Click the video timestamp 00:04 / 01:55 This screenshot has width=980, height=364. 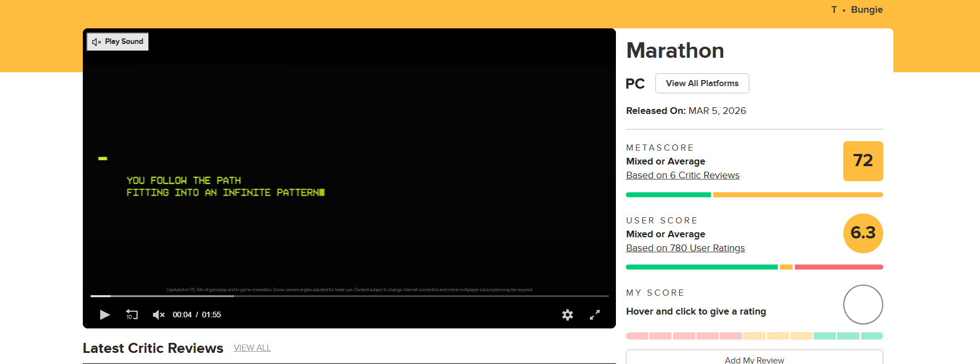pyautogui.click(x=197, y=315)
